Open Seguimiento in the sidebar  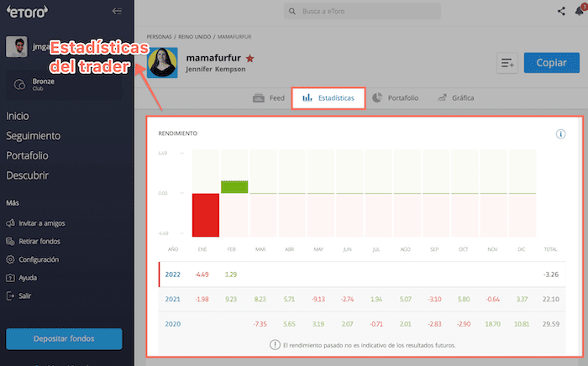[34, 136]
